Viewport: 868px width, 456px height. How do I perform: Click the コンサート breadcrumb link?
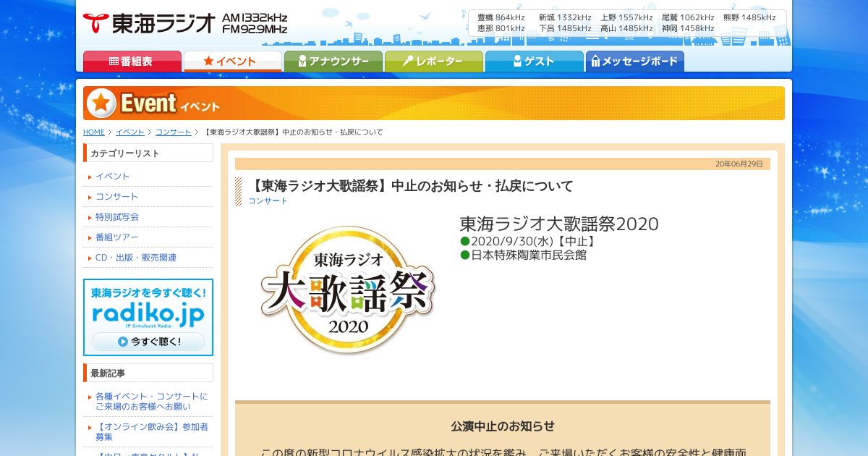click(x=174, y=132)
